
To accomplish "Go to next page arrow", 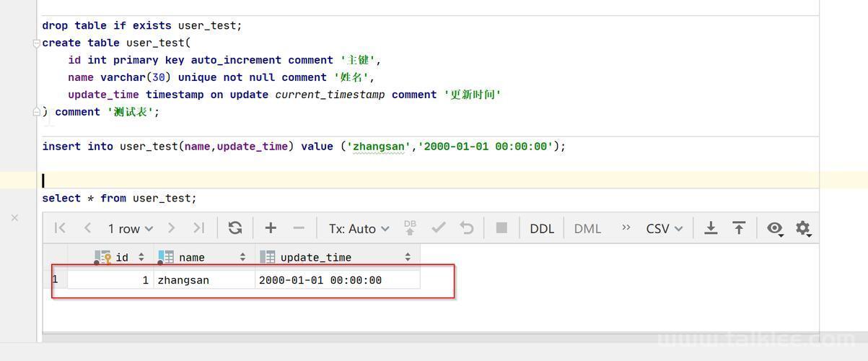I will 171,228.
